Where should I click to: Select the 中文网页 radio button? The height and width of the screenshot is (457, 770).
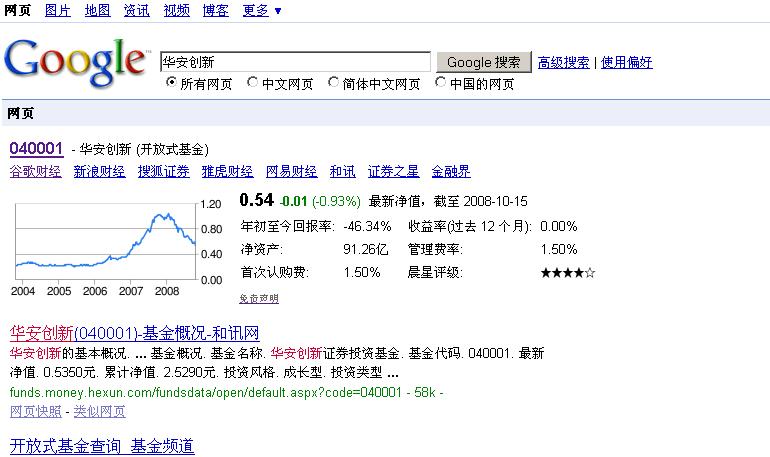point(252,82)
